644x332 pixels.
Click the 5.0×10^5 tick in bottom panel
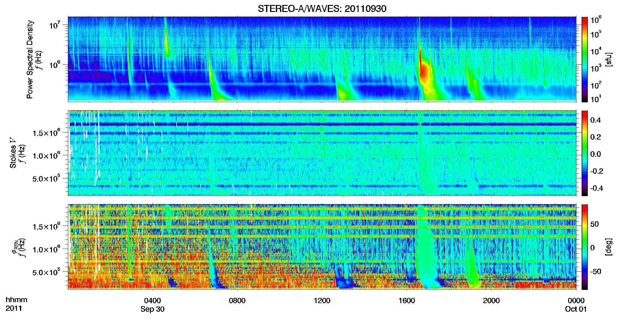(x=46, y=272)
